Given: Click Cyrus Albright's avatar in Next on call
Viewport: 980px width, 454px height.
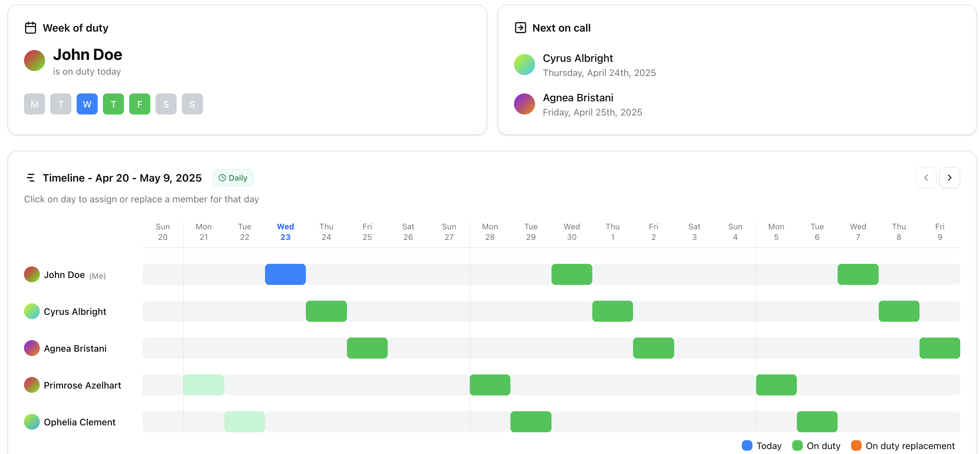Looking at the screenshot, I should [524, 64].
